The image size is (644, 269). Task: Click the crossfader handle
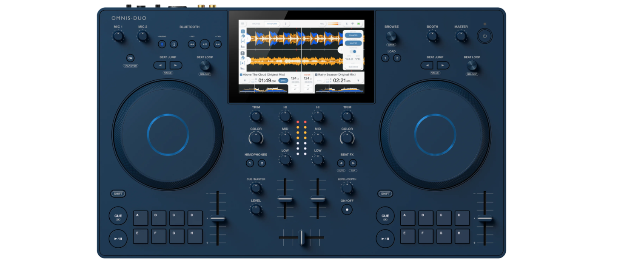pyautogui.click(x=302, y=238)
